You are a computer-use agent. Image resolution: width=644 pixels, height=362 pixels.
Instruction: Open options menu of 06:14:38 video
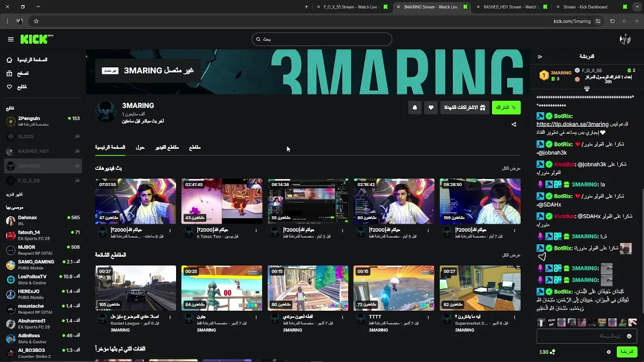point(343,231)
